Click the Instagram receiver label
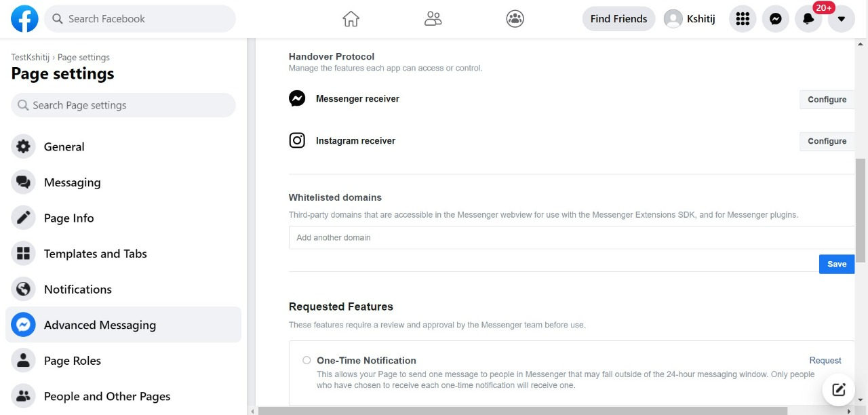The height and width of the screenshot is (415, 868). click(355, 141)
